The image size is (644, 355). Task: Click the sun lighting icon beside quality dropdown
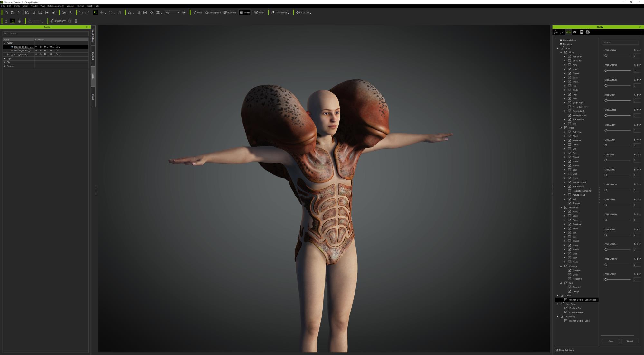pos(184,13)
